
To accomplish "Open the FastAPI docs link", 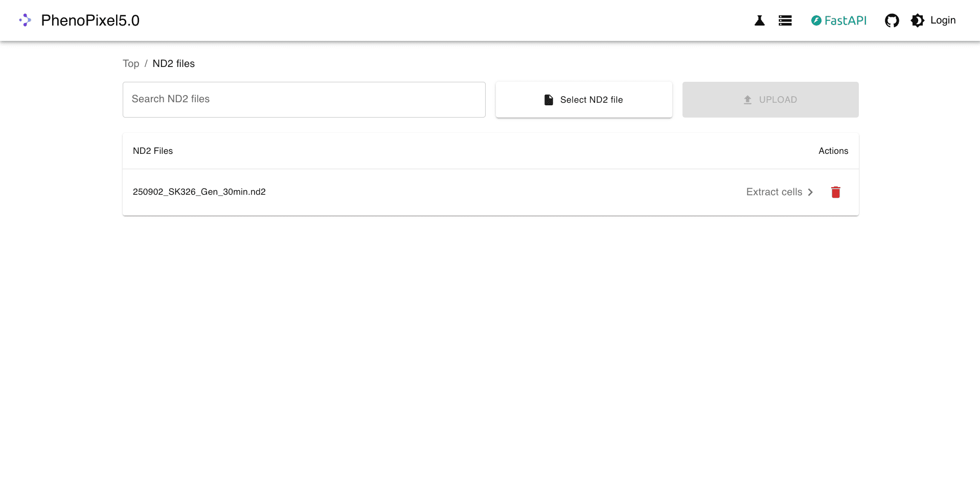I will tap(839, 20).
